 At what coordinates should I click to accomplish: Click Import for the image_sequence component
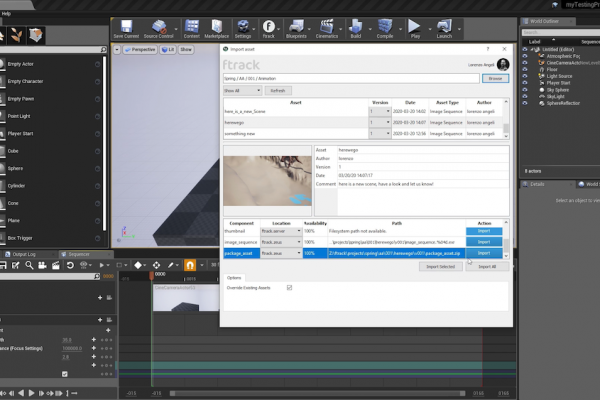coord(484,242)
